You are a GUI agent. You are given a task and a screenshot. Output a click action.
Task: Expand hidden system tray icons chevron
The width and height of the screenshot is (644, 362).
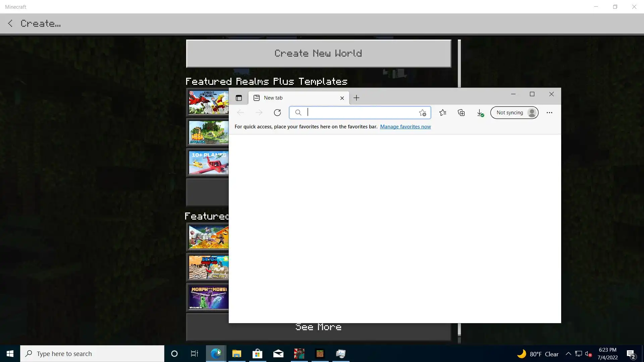click(568, 354)
